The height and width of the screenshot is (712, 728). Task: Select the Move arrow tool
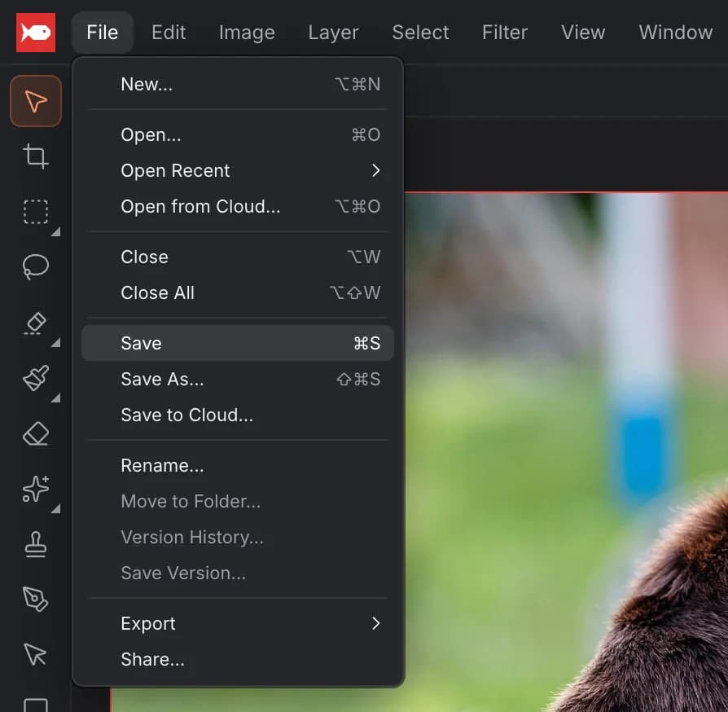click(x=36, y=101)
